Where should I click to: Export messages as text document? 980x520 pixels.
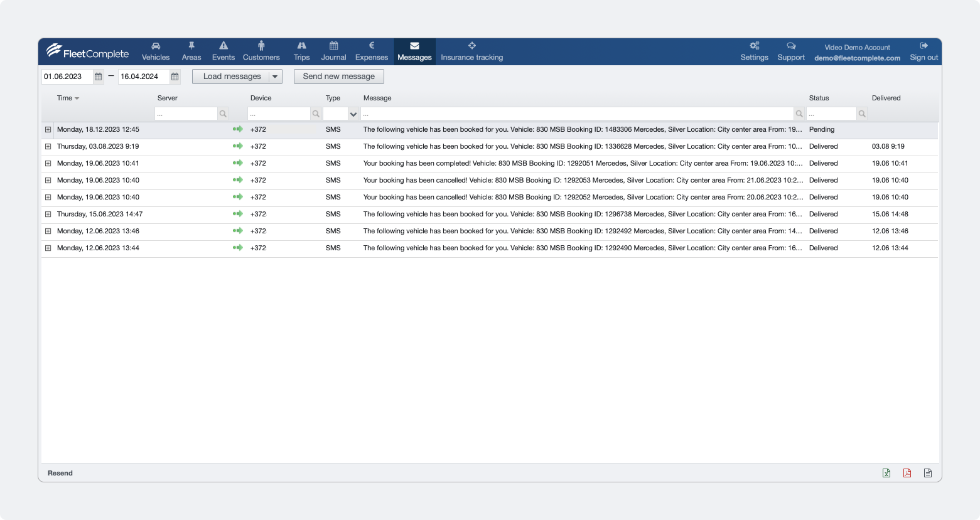[928, 473]
